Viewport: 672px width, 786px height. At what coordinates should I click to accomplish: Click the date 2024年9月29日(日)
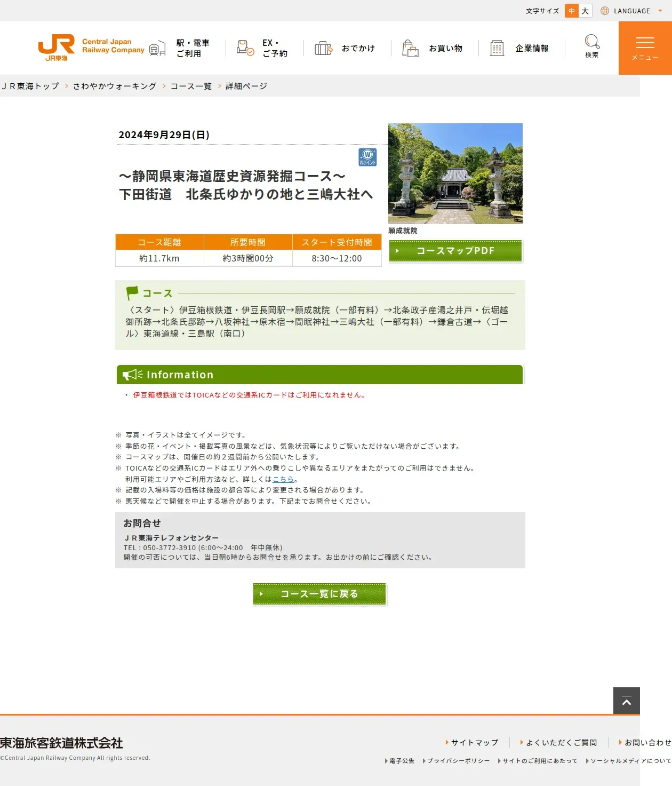click(164, 135)
